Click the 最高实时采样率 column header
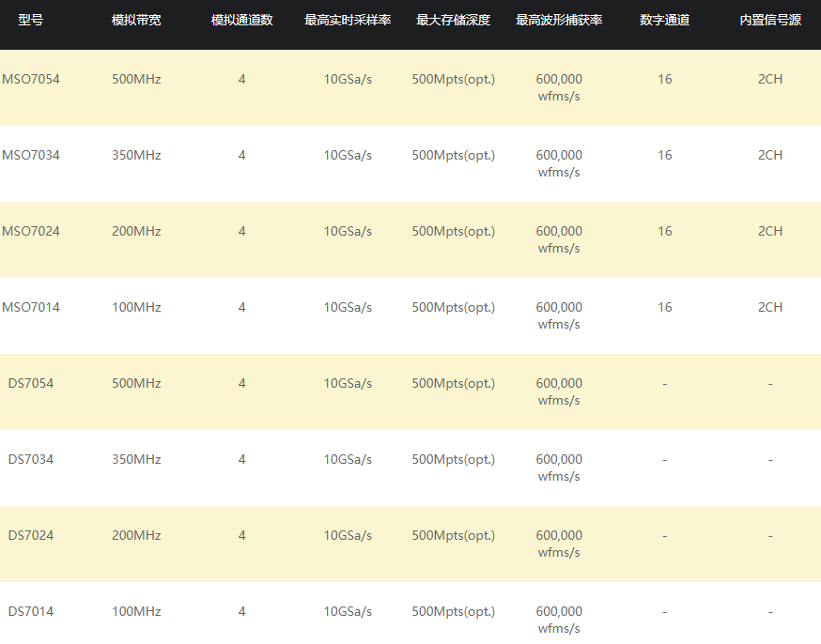Viewport: 821px width, 644px height. coord(348,20)
